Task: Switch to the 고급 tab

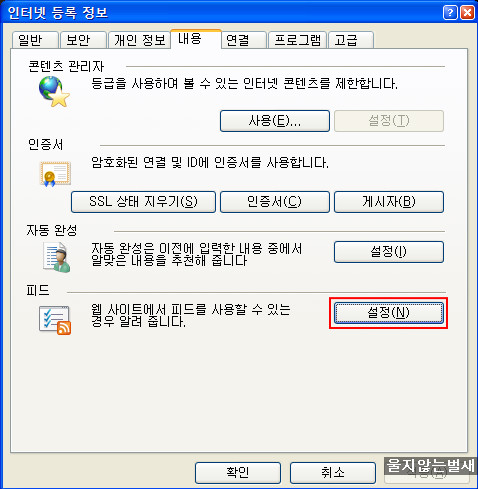Action: pyautogui.click(x=351, y=40)
